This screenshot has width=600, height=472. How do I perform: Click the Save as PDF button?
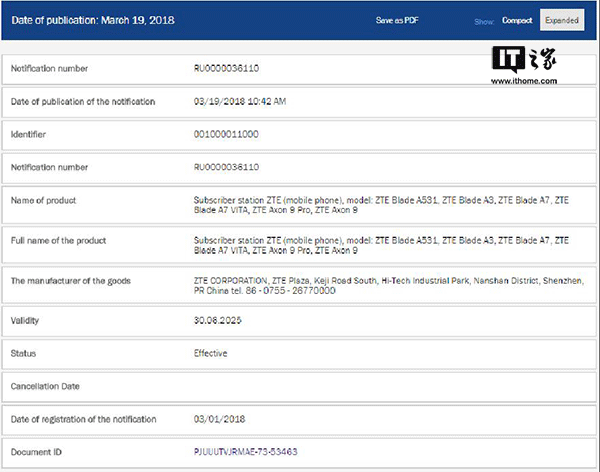tap(399, 20)
